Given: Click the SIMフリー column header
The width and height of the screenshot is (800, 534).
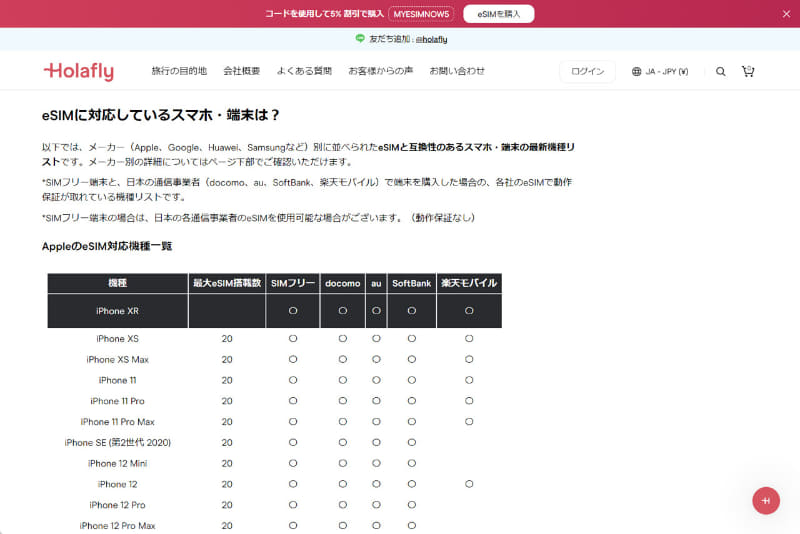Looking at the screenshot, I should pyautogui.click(x=293, y=283).
